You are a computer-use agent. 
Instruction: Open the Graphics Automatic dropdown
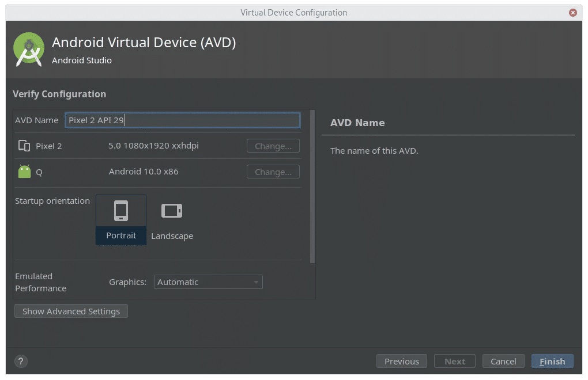coord(208,282)
